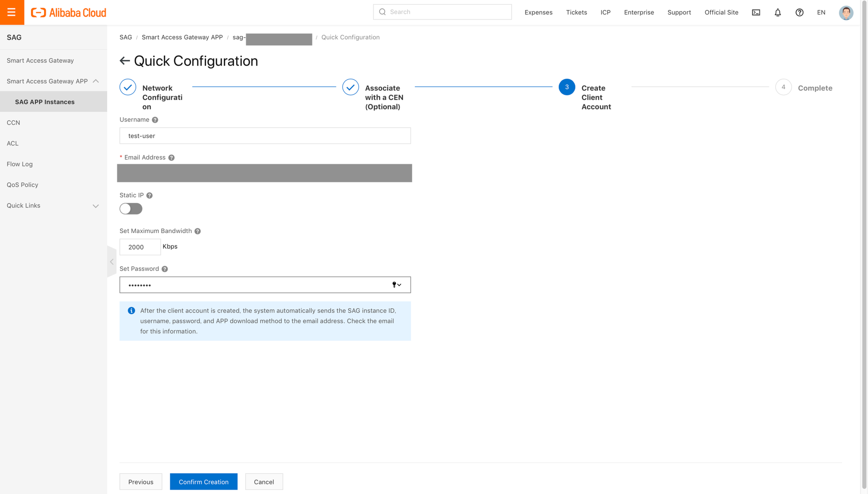The image size is (868, 494).
Task: Open the user avatar account menu
Action: 845,12
